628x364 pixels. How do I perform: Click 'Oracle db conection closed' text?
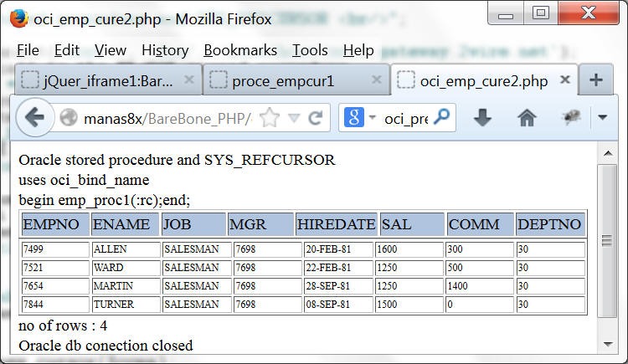click(106, 346)
